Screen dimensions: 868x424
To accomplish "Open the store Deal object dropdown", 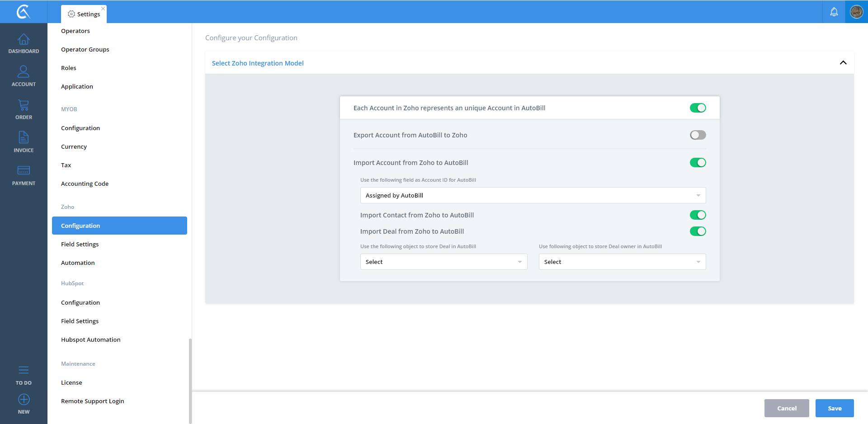I will pyautogui.click(x=443, y=262).
